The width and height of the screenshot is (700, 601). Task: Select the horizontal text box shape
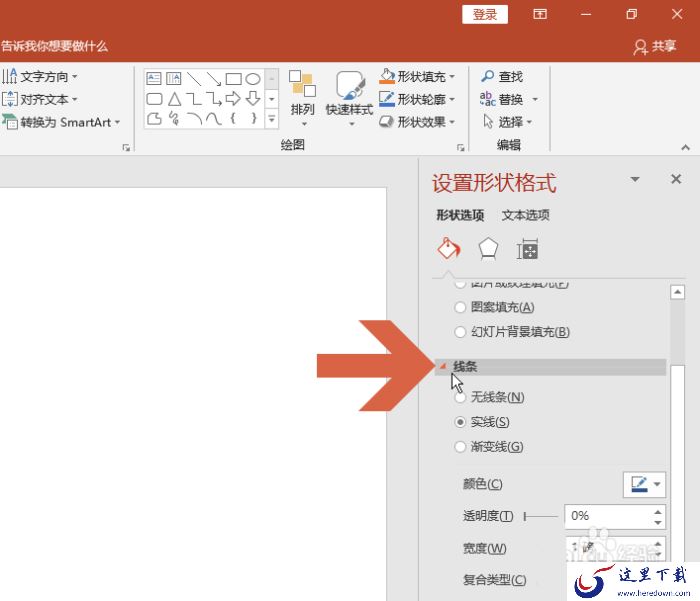click(x=154, y=79)
